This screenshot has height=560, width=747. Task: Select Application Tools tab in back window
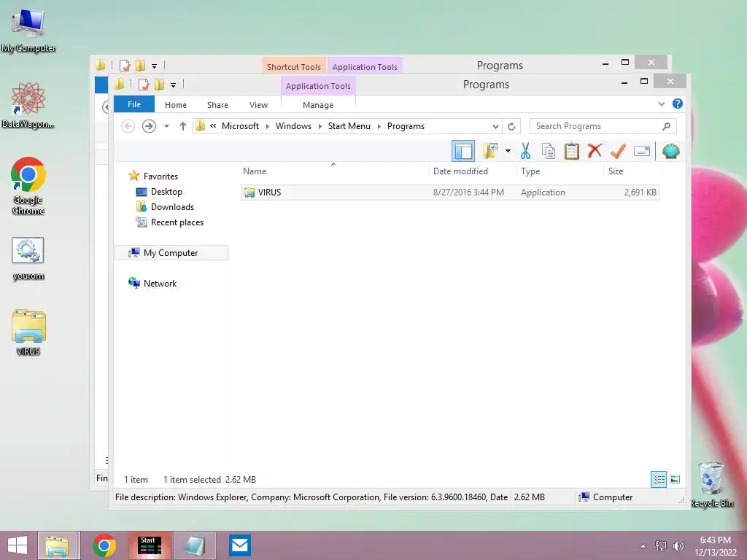click(x=365, y=66)
